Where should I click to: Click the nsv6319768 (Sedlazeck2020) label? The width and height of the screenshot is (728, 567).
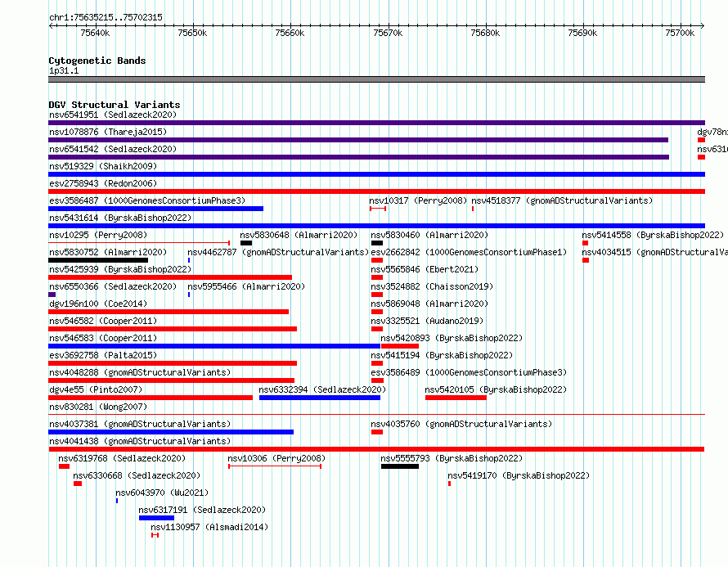pyautogui.click(x=122, y=458)
